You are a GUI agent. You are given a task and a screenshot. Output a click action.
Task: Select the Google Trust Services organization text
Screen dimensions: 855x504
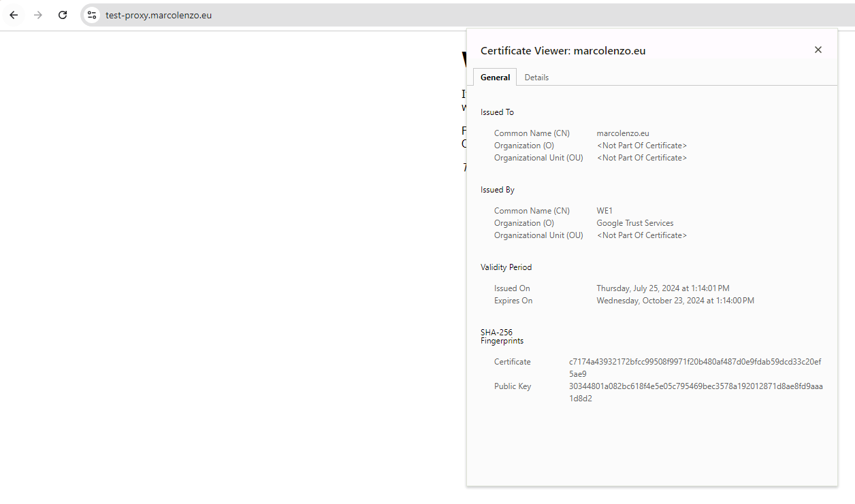coord(634,222)
